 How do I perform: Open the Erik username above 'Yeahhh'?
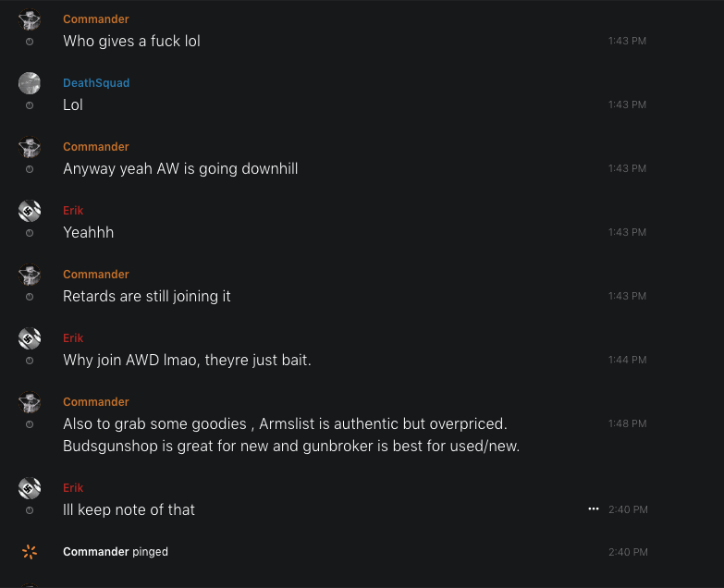(x=73, y=211)
